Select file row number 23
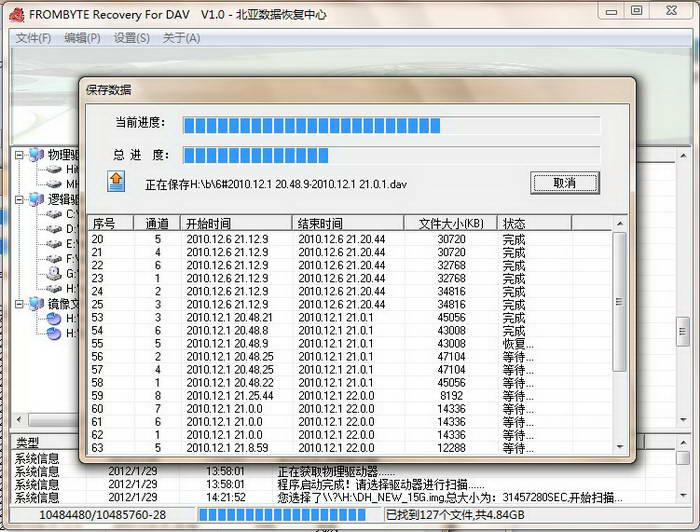 (350, 278)
